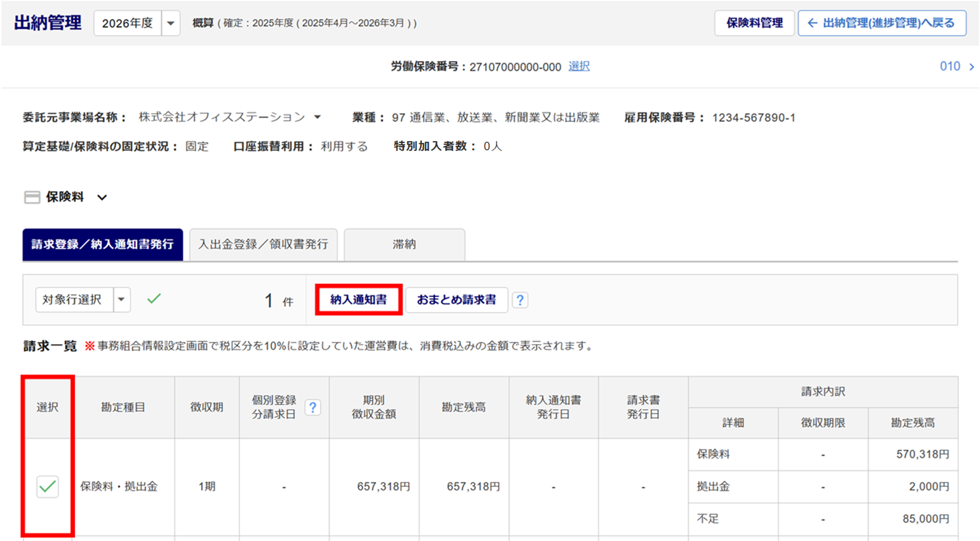Click the 雇用保険番号 value 1234-567890-1

(x=754, y=118)
